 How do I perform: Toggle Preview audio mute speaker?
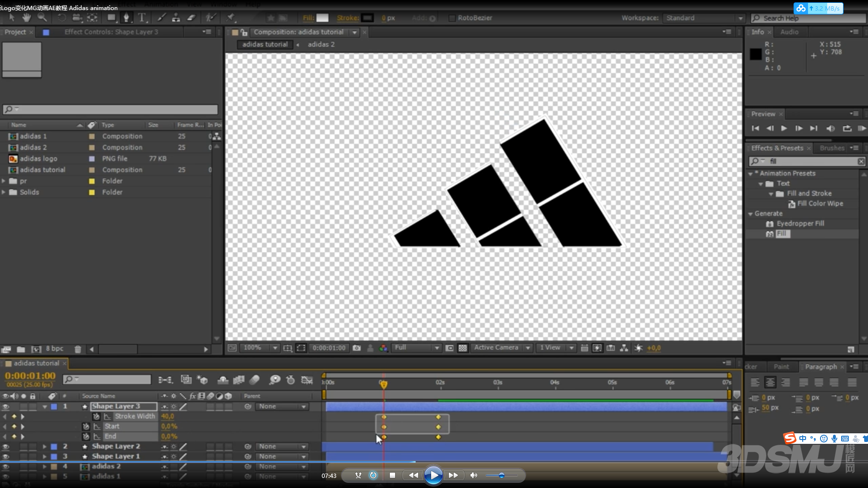[830, 128]
